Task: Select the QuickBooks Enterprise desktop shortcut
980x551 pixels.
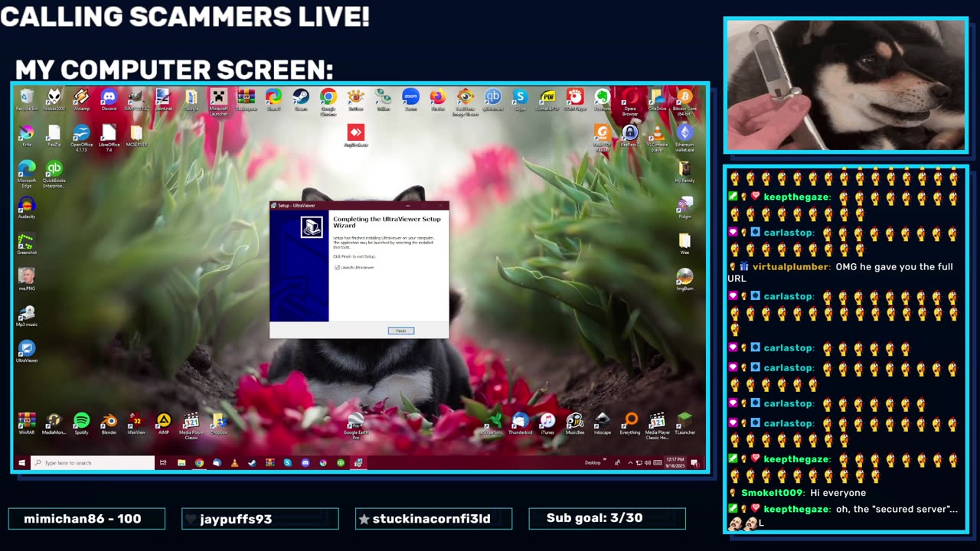Action: click(x=54, y=174)
